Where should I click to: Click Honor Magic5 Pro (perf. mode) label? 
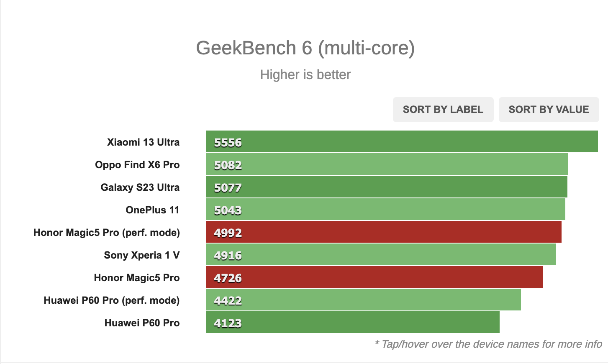pyautogui.click(x=106, y=233)
